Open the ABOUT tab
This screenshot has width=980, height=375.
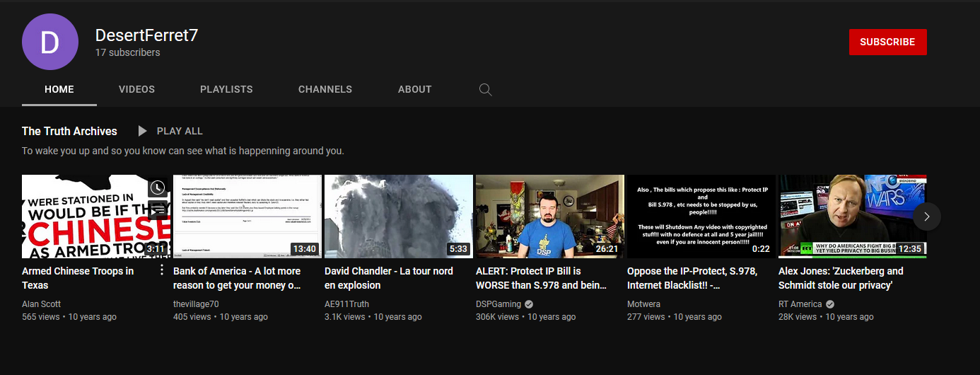pyautogui.click(x=414, y=89)
